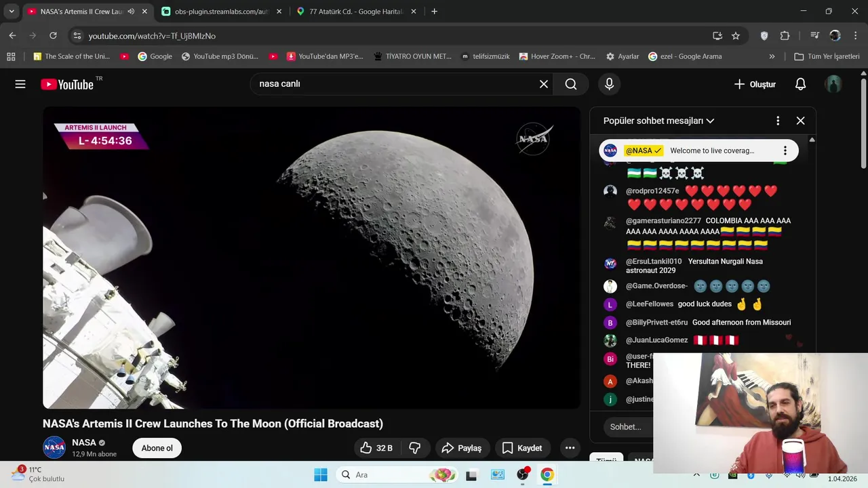Expand hidden bookmarks with double chevron
This screenshot has width=868, height=488.
(x=772, y=56)
